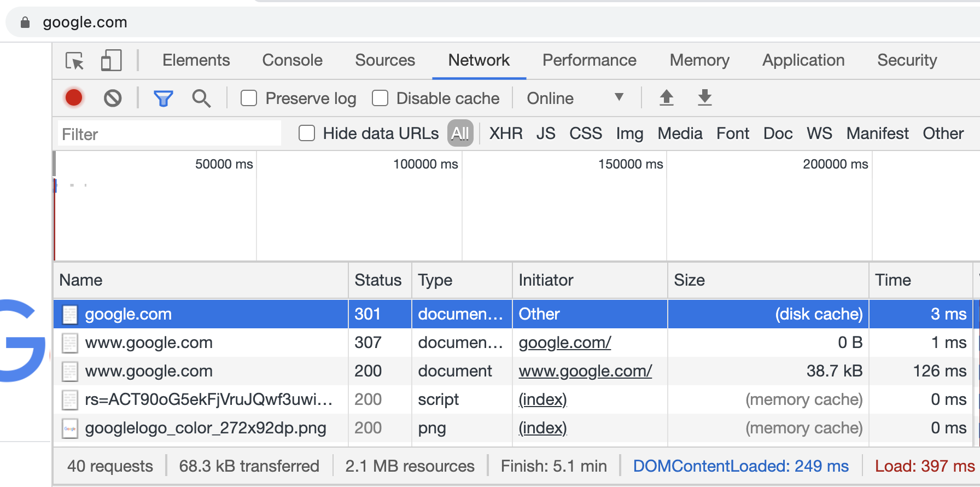Filter requests by Font
The width and height of the screenshot is (980, 487).
pos(733,134)
